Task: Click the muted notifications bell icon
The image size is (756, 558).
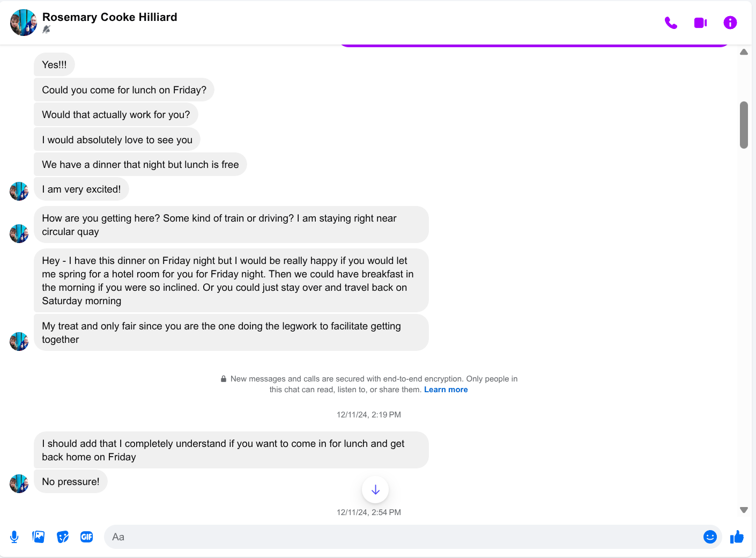Action: [47, 30]
